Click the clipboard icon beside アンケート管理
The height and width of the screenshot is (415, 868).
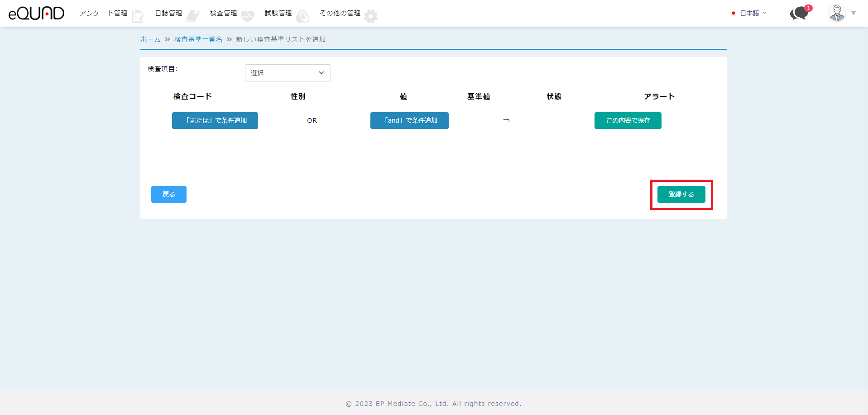tap(138, 16)
